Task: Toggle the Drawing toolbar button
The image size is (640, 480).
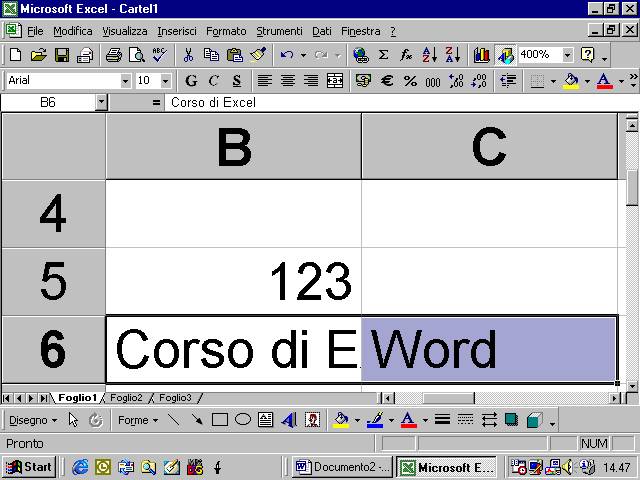Action: click(505, 55)
